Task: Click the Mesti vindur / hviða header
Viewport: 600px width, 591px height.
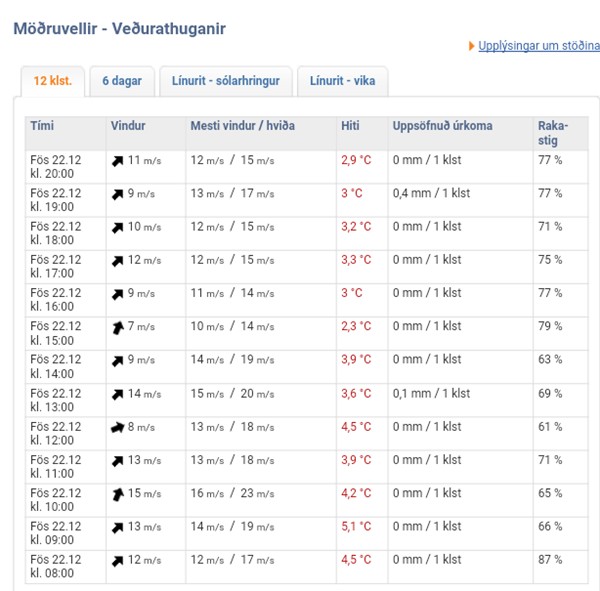Action: click(243, 126)
